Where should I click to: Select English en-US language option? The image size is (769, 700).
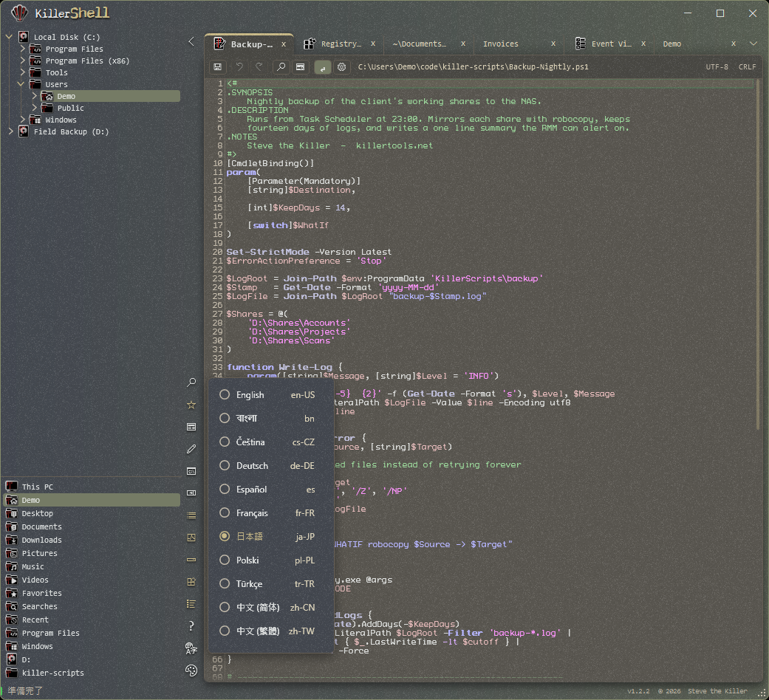(270, 394)
